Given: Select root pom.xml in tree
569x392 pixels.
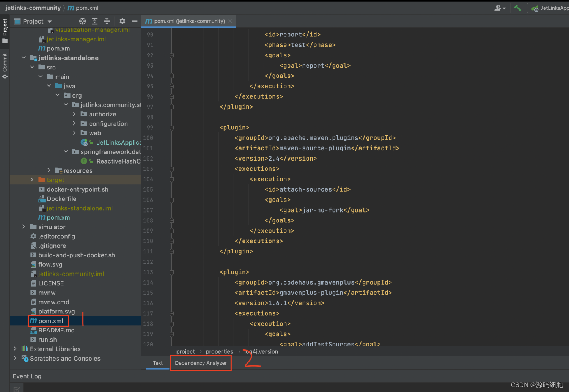Looking at the screenshot, I should [47, 321].
